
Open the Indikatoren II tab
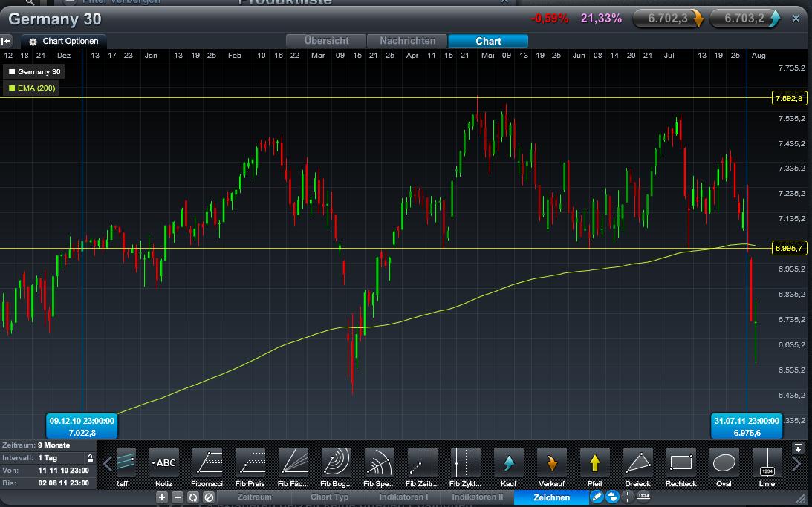click(x=477, y=497)
